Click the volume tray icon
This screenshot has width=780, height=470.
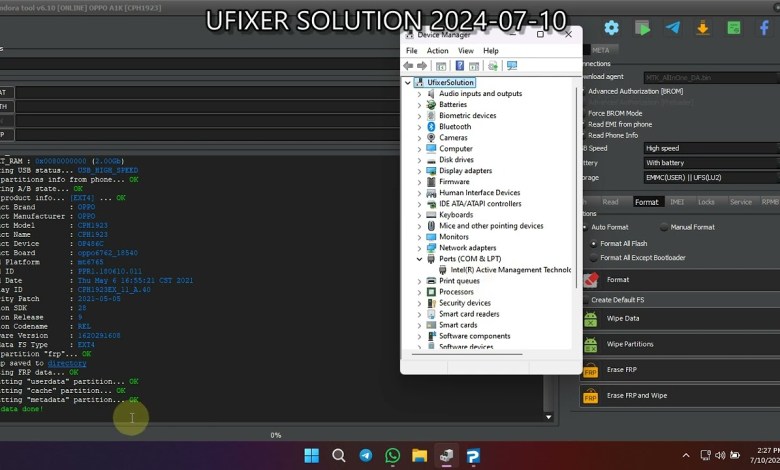click(720, 455)
